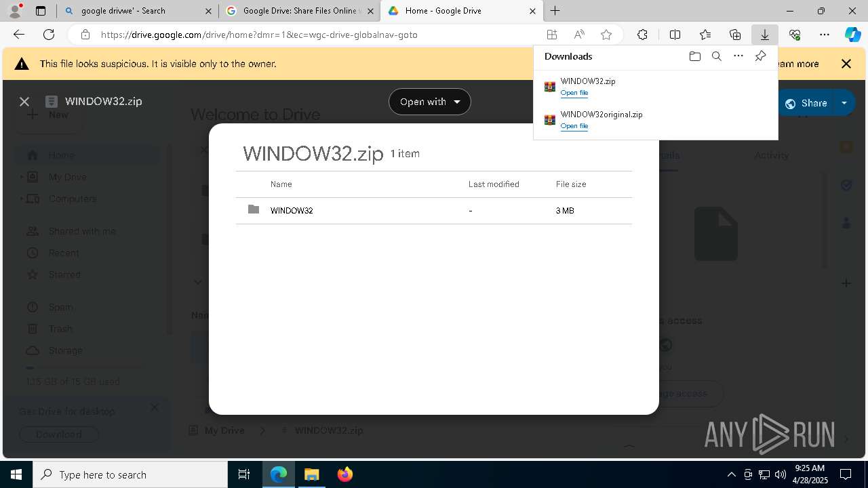Open Task View on taskbar
This screenshot has width=868, height=488.
click(x=244, y=474)
